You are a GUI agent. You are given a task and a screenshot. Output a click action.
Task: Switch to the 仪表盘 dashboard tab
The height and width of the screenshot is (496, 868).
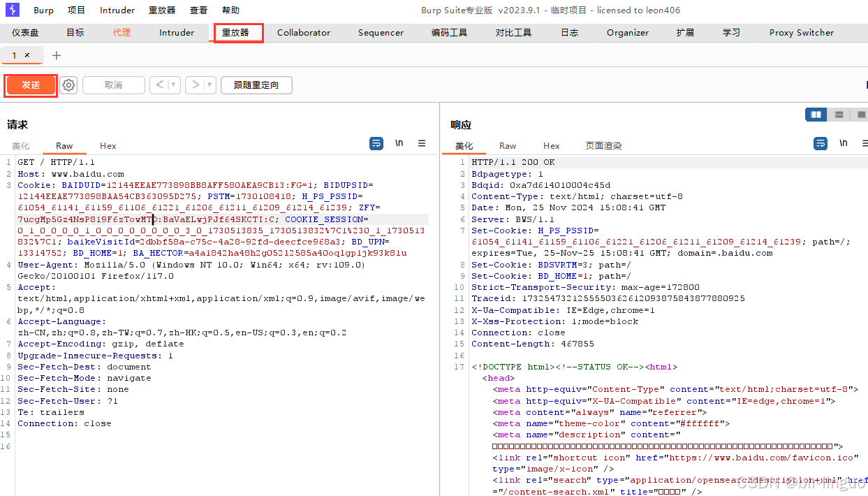(x=25, y=32)
